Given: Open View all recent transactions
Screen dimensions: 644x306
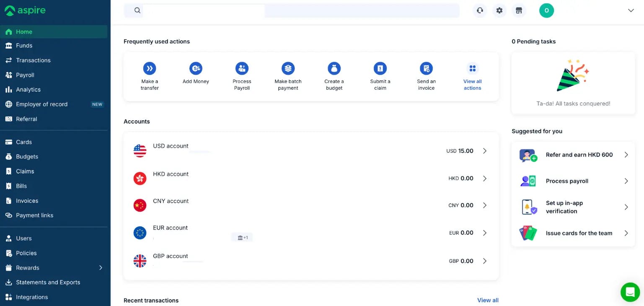Looking at the screenshot, I should [488, 300].
